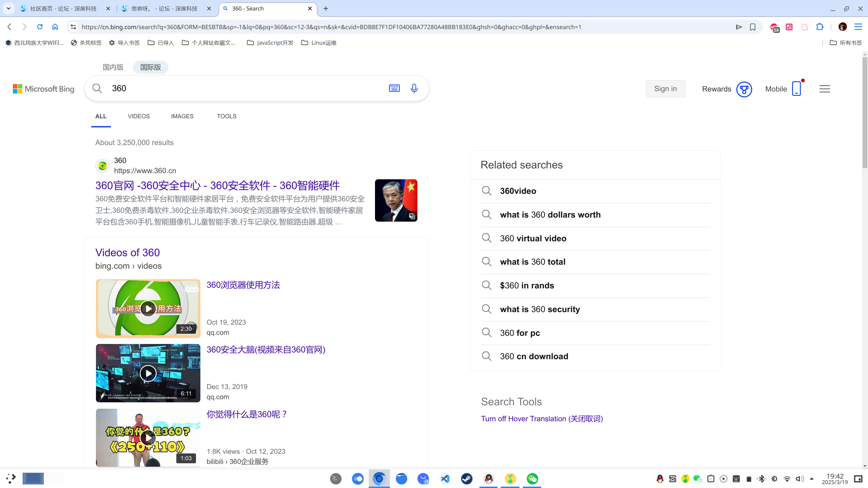Open the extensions puzzle icon
The width and height of the screenshot is (868, 488).
click(820, 27)
